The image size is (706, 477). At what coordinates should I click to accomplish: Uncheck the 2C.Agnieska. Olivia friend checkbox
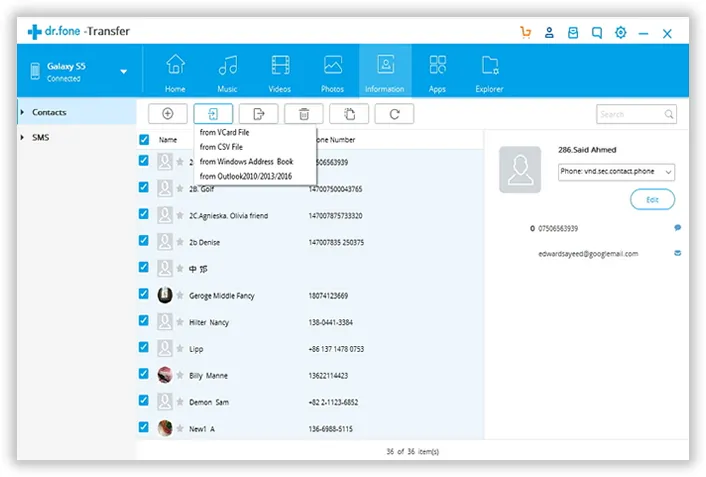tap(144, 214)
